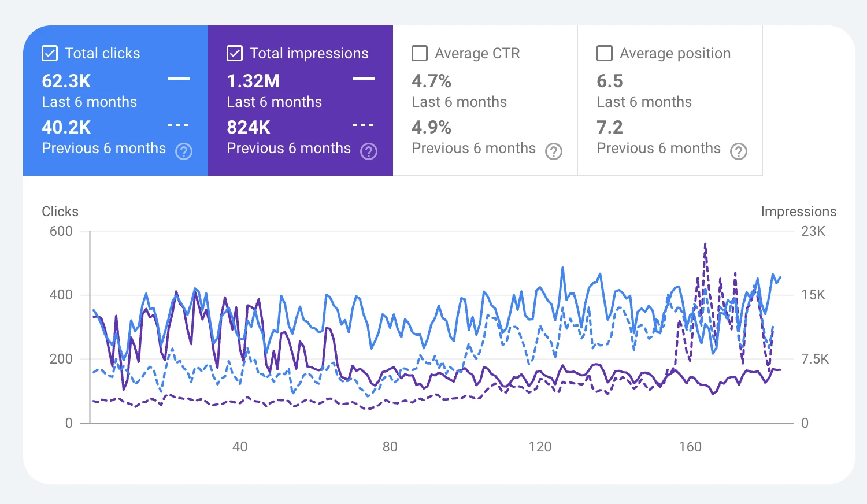Enable the Average CTR checkbox
Image resolution: width=867 pixels, height=504 pixels.
[420, 53]
